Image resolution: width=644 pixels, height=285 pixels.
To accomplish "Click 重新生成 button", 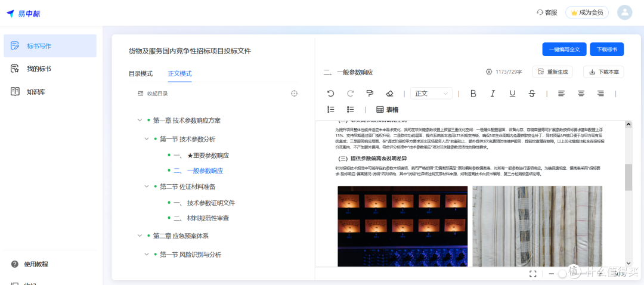I will pos(552,72).
